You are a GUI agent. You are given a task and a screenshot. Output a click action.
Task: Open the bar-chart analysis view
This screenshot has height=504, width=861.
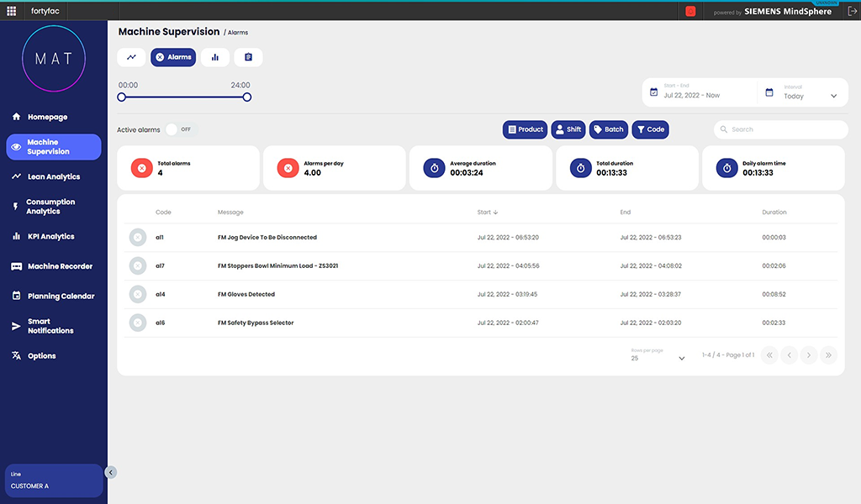(x=214, y=58)
